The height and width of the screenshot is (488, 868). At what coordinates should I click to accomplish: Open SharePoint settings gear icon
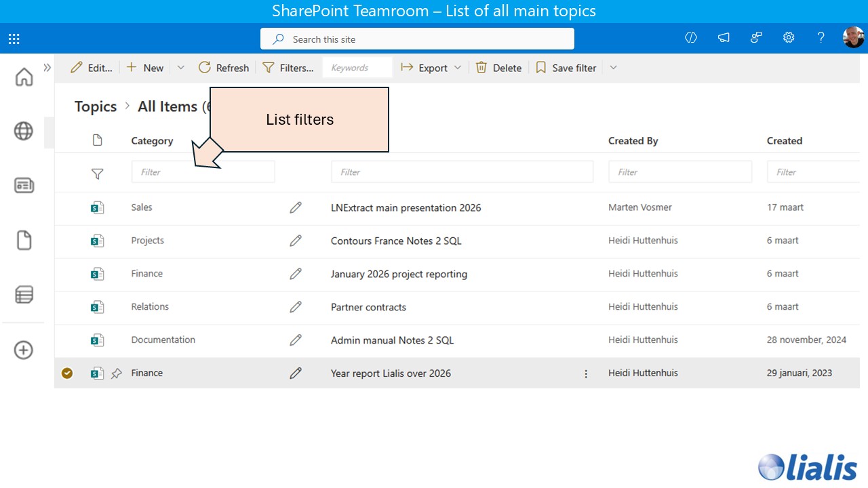click(789, 37)
